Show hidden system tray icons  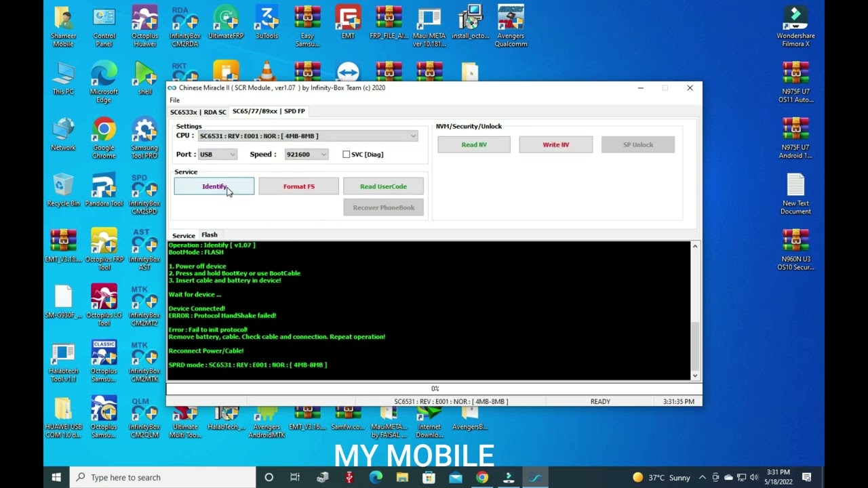point(703,477)
